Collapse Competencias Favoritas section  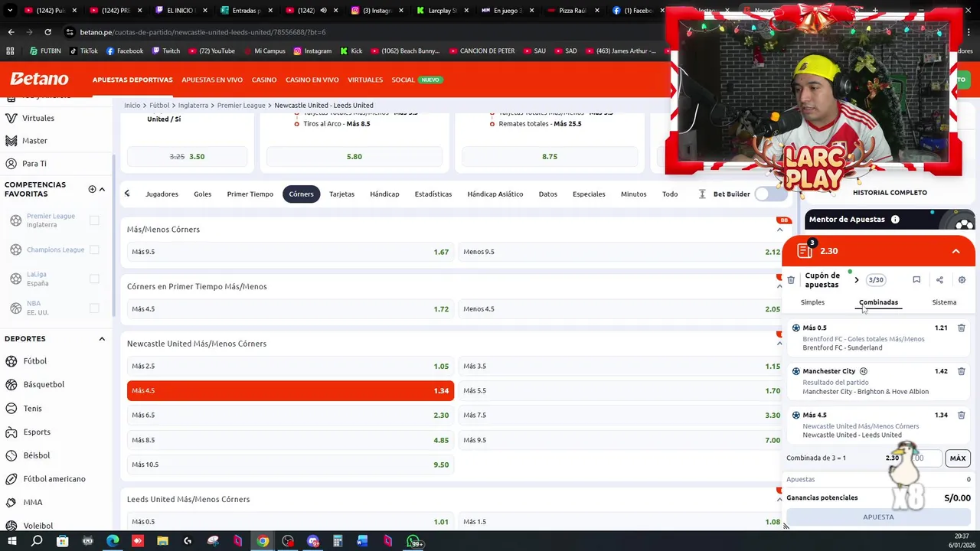(x=102, y=189)
